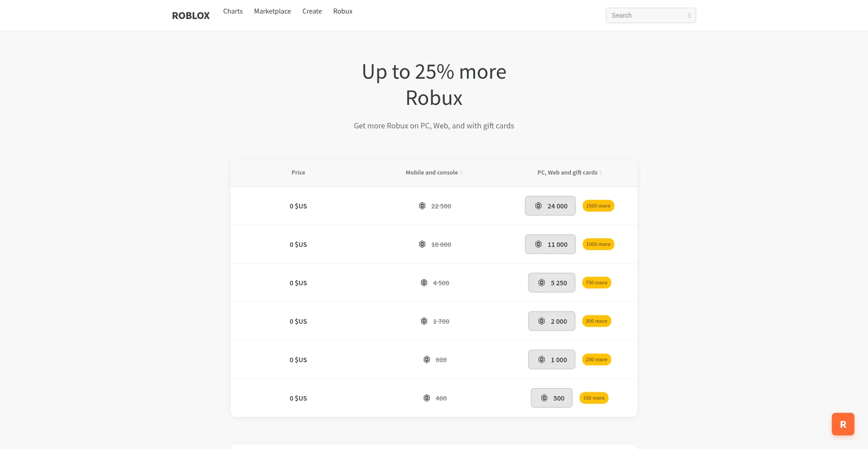Click the orange R floating icon
This screenshot has height=449, width=868.
click(x=843, y=424)
